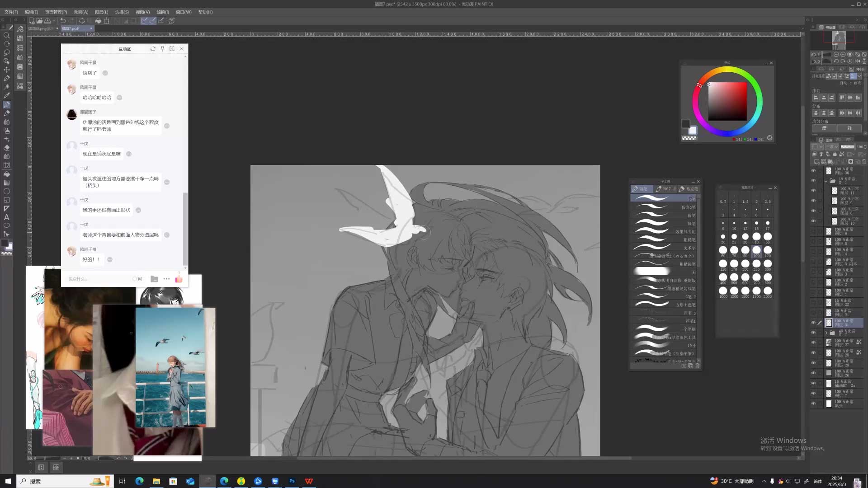Select the move layer tool
Viewport: 868px width, 488px height.
(7, 70)
